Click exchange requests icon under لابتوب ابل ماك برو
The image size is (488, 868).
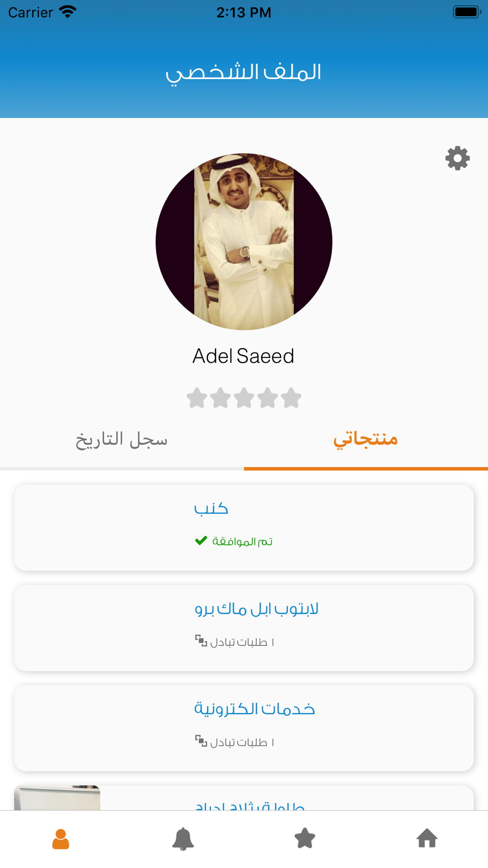click(x=201, y=641)
